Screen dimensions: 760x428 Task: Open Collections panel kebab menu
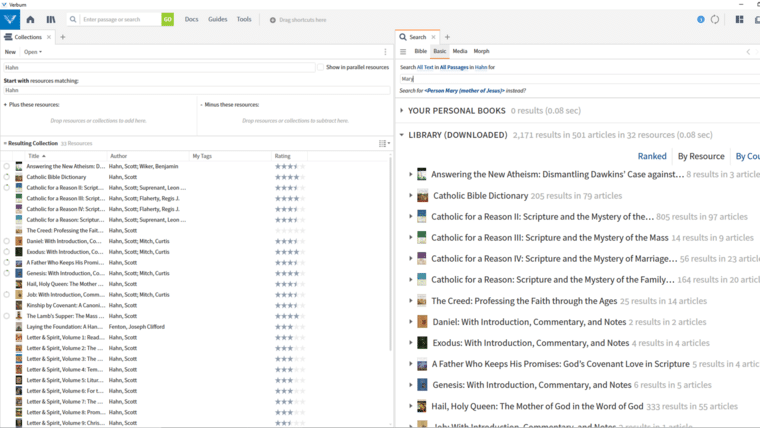[x=385, y=52]
